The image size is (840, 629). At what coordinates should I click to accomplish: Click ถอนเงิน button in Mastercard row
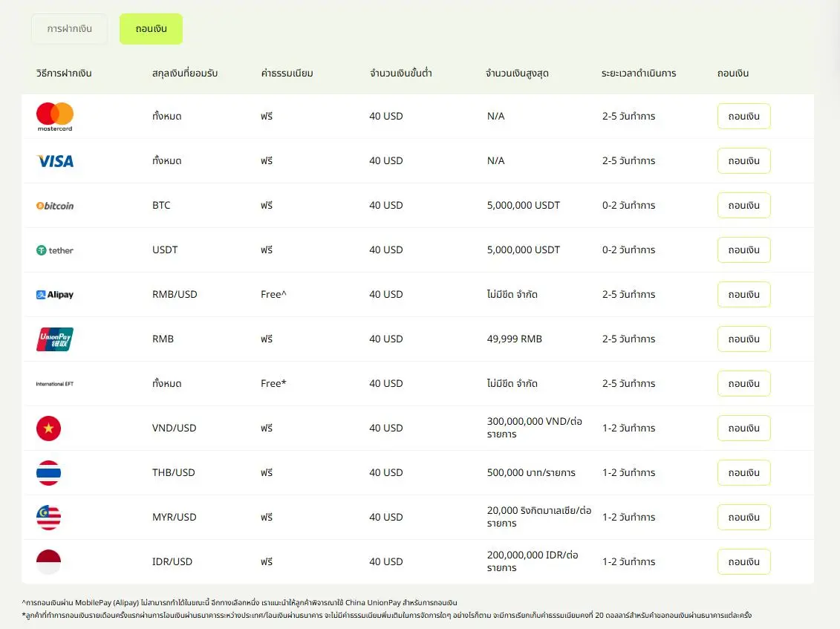743,117
